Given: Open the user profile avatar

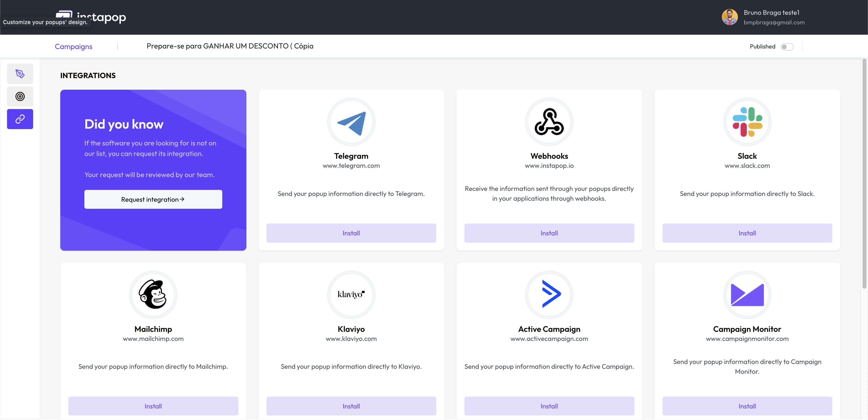Looking at the screenshot, I should coord(730,17).
